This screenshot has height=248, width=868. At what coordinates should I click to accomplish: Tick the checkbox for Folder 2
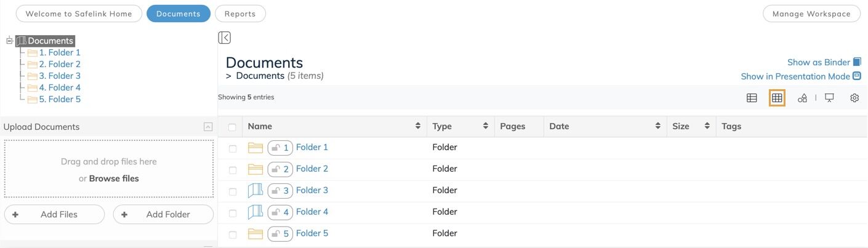233,170
